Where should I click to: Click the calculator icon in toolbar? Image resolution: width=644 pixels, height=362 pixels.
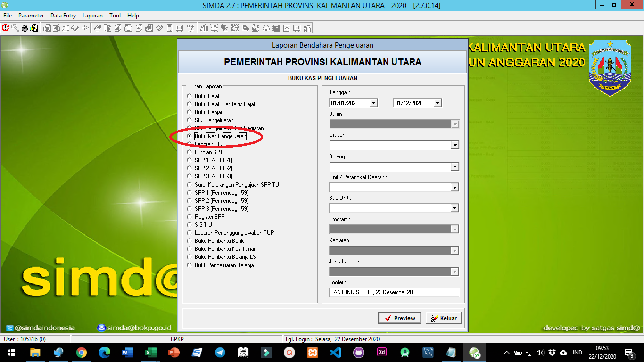tap(169, 28)
